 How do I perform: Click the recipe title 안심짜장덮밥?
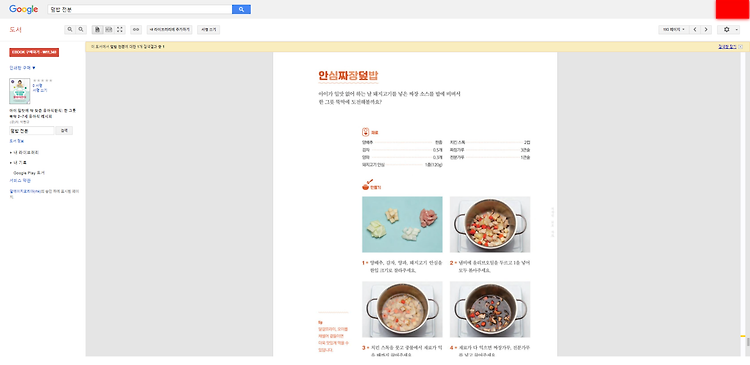(349, 76)
